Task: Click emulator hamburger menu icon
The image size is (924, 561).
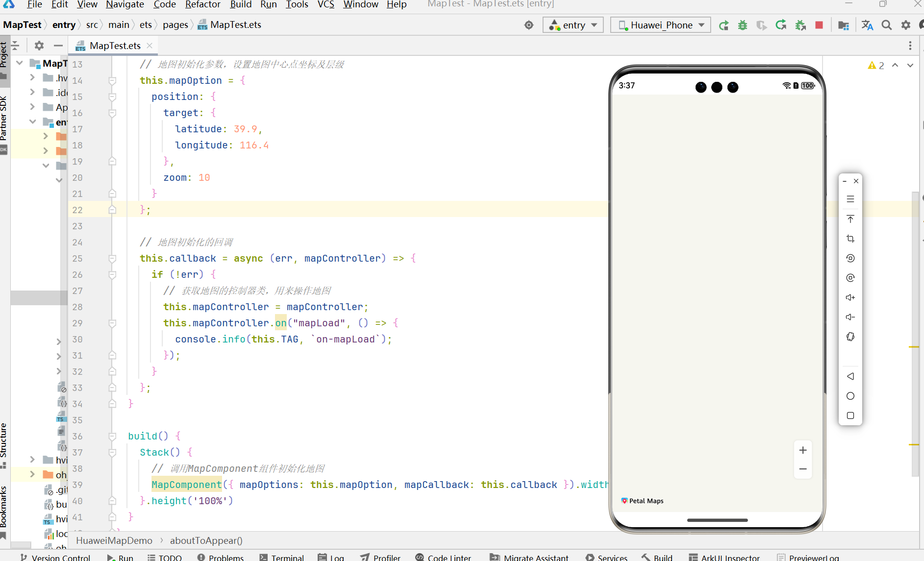Action: point(850,199)
